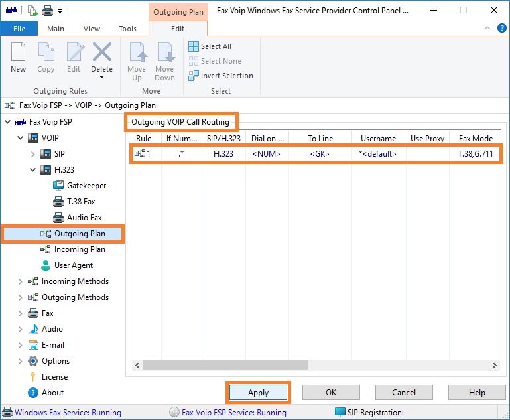Select Outgoing Plan in the tree
510x420 pixels.
pyautogui.click(x=62, y=234)
